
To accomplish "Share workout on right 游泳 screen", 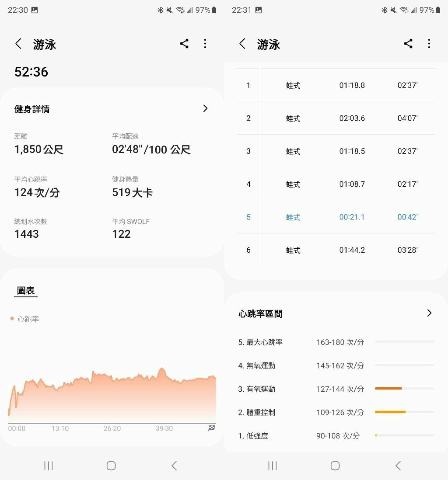I will [408, 44].
